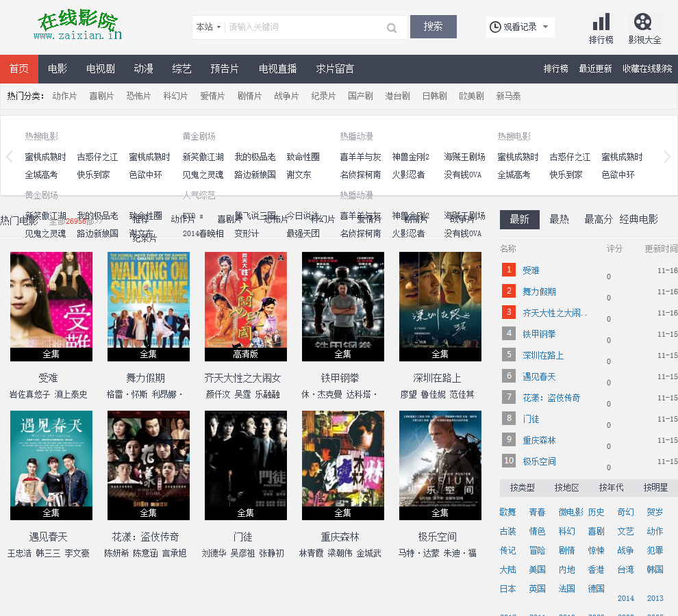Screen dimensions: 678x616
Task: Open the 动漫 nav item
Action: click(x=143, y=68)
